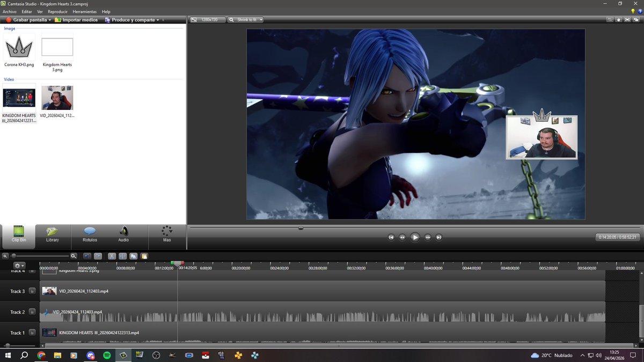Open OBS Studio from the taskbar

pyautogui.click(x=156, y=355)
